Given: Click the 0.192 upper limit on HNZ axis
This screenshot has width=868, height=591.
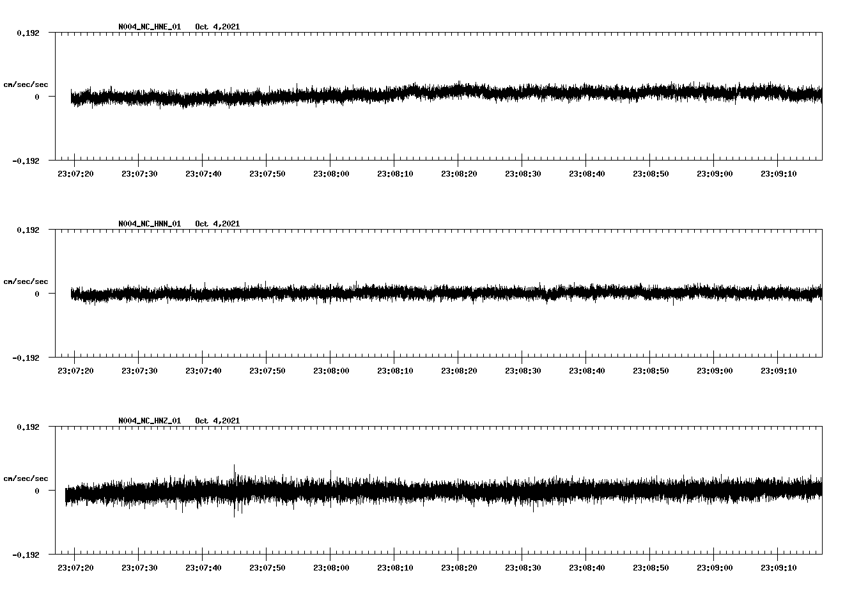Looking at the screenshot, I should point(27,427).
